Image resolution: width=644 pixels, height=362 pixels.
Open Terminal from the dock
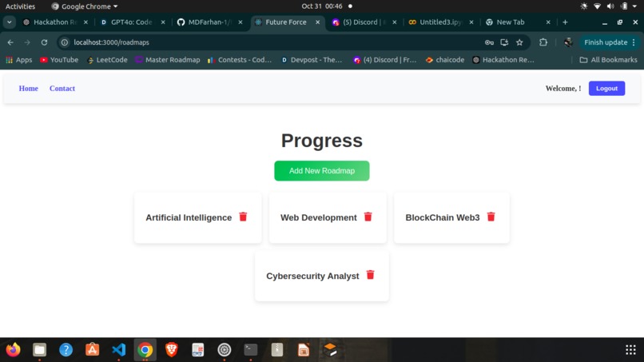pyautogui.click(x=251, y=350)
